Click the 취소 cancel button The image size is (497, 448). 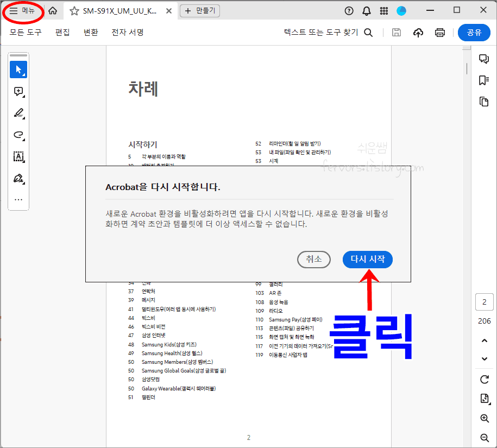point(314,260)
